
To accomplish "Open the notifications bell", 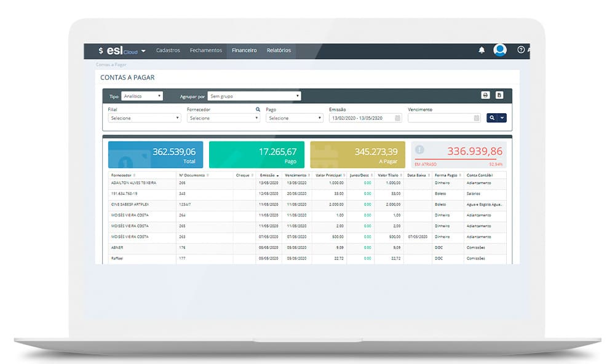I will tap(482, 50).
